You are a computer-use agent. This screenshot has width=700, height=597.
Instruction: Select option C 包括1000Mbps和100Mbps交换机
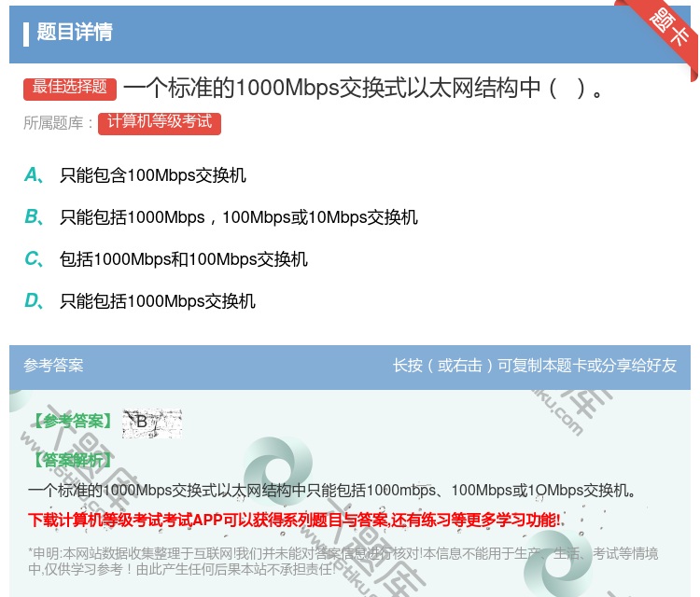165,259
